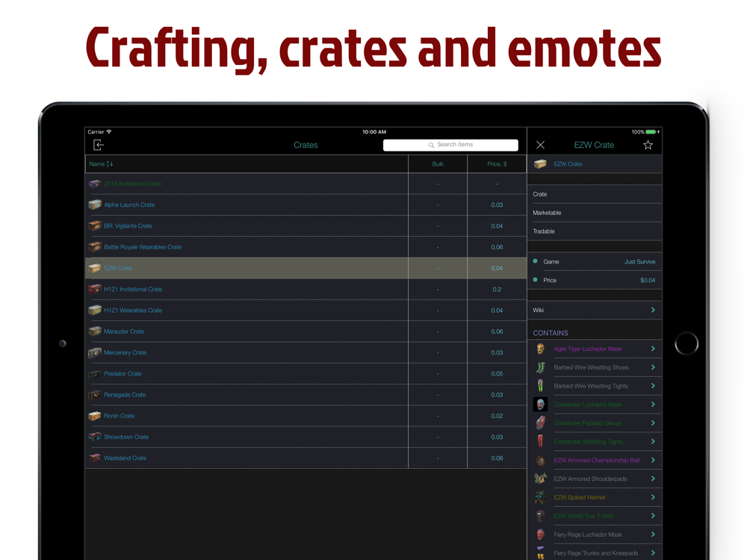This screenshot has width=747, height=560.
Task: Open the Alpha Launch Crate name
Action: click(x=129, y=205)
